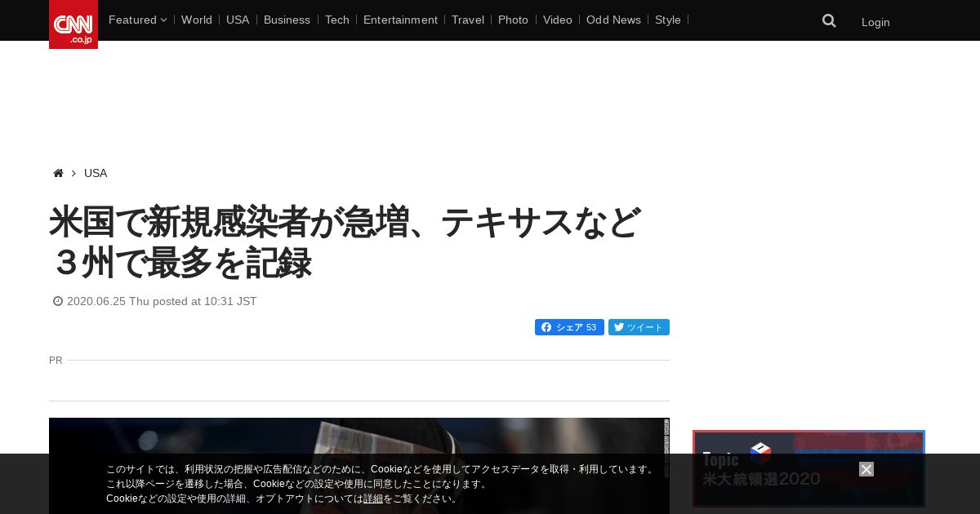Open the Entertainment section
This screenshot has width=980, height=514.
(400, 20)
